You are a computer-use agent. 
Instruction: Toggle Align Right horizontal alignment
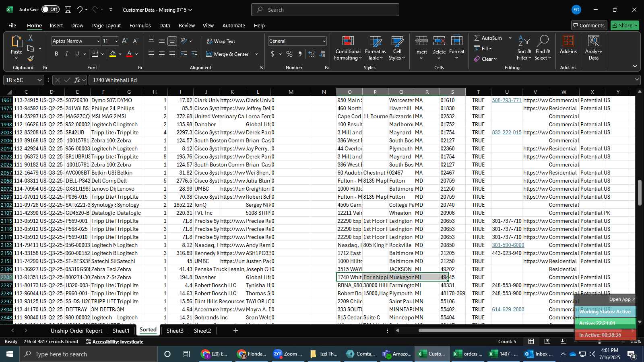click(x=172, y=54)
